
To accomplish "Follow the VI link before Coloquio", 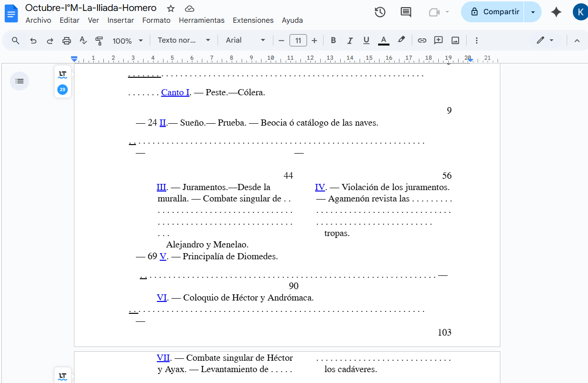I will (162, 298).
